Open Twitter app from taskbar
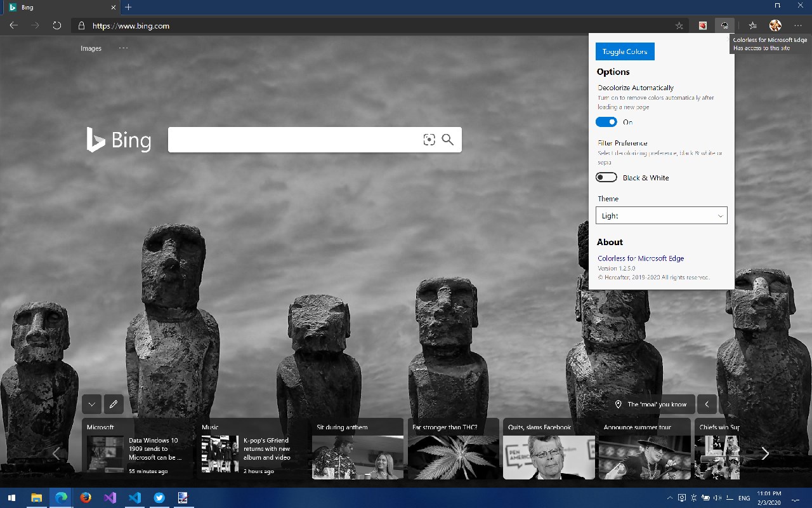 [159, 498]
